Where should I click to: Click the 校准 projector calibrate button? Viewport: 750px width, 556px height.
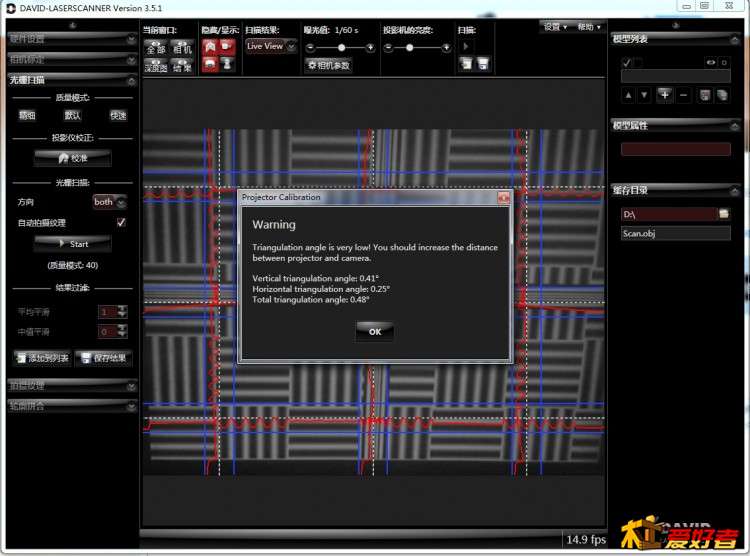pos(73,158)
